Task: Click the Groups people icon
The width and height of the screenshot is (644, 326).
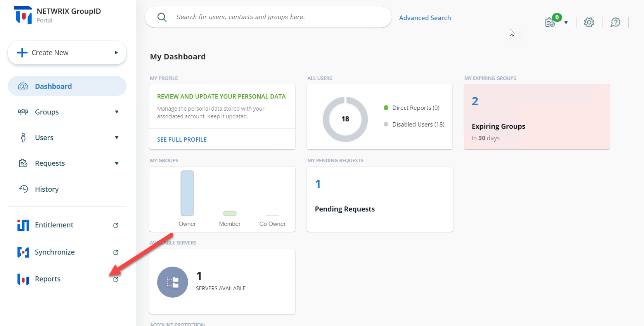Action: tap(23, 112)
